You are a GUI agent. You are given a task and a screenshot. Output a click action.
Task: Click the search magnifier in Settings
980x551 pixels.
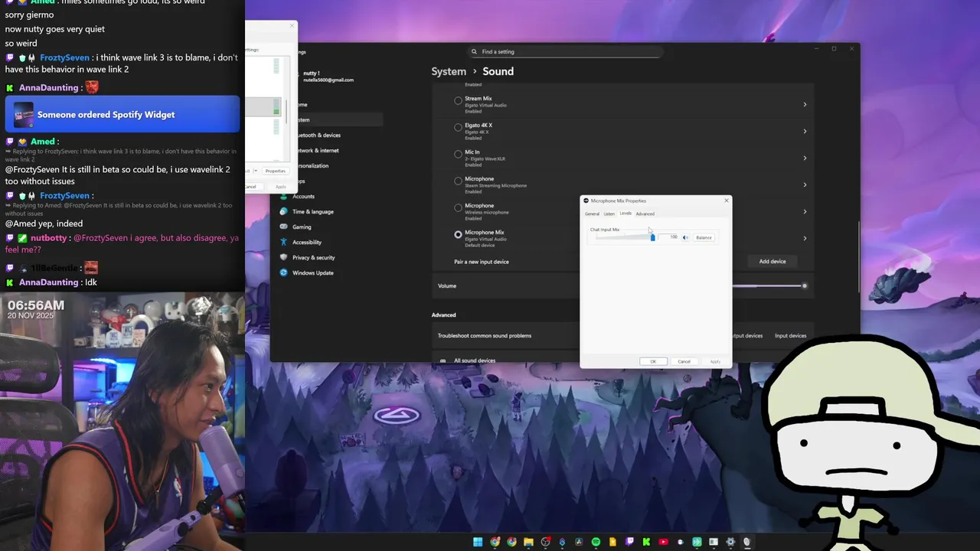[475, 51]
